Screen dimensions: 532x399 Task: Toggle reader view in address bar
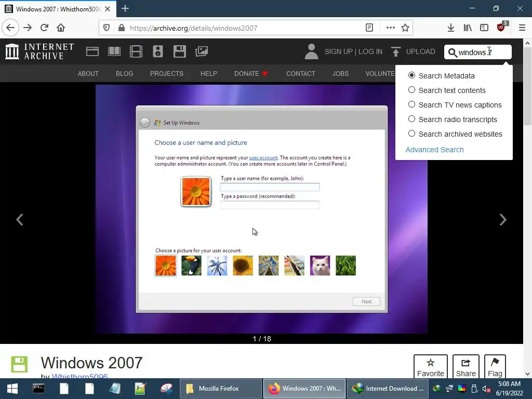pos(369,28)
